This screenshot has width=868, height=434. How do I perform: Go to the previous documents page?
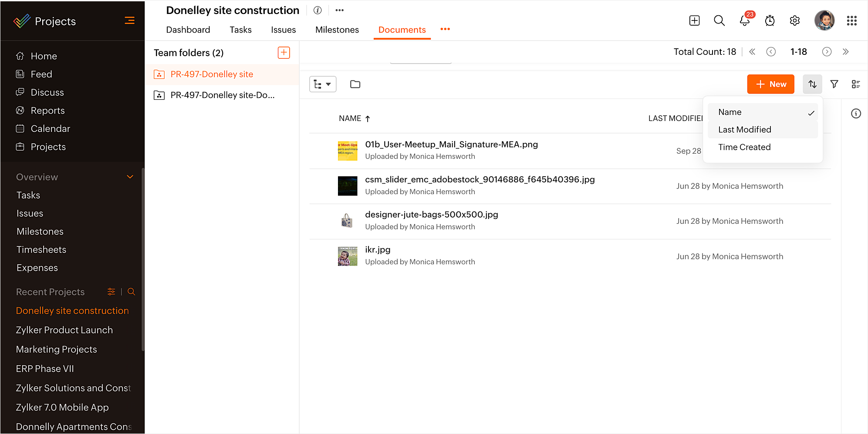click(x=771, y=52)
